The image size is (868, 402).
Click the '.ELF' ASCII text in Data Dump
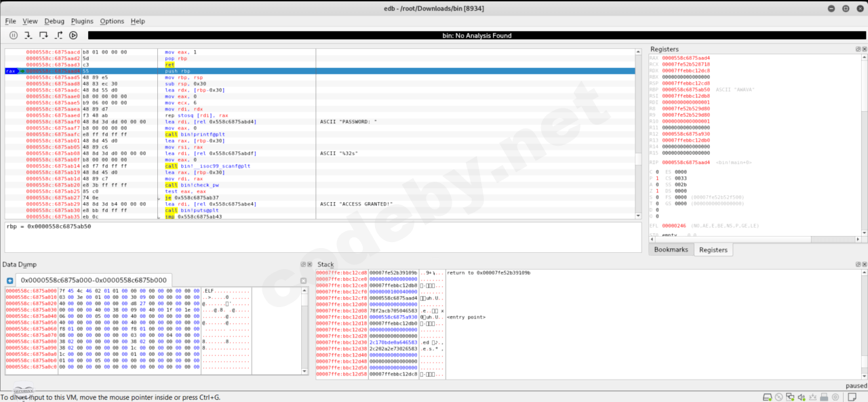(210, 291)
